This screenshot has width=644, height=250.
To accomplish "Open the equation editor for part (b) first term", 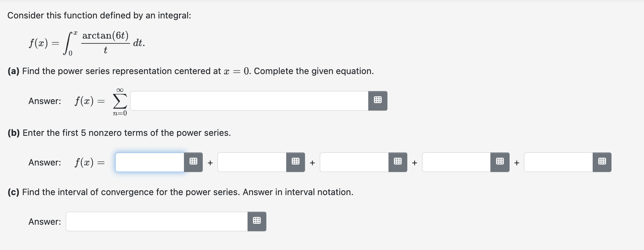I will (193, 162).
